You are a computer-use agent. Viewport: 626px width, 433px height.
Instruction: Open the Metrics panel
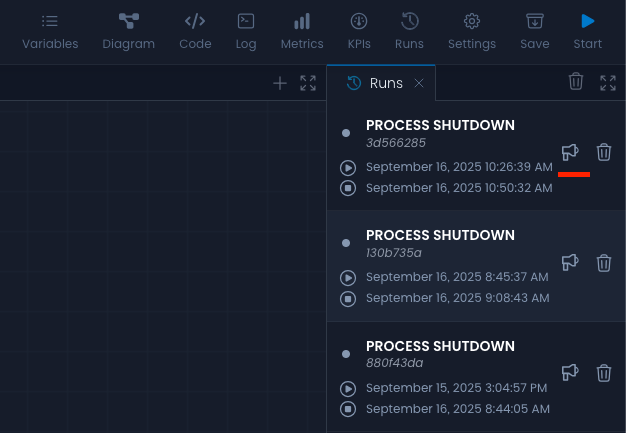click(301, 31)
